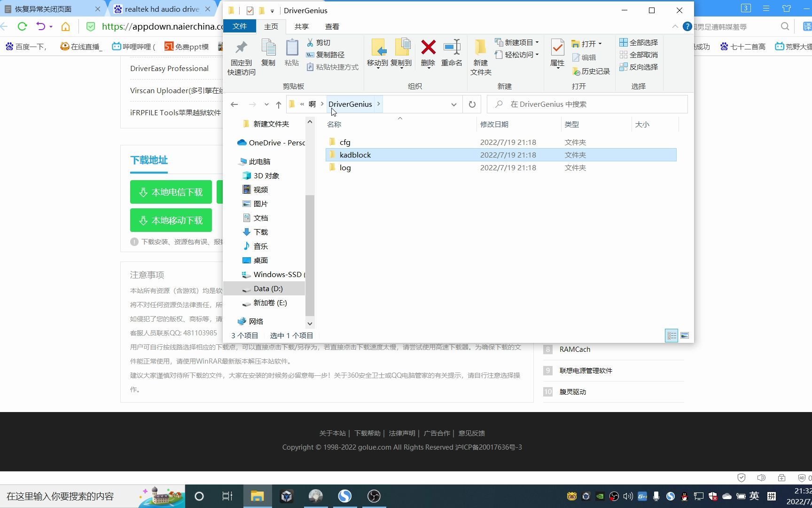Delete the selected kadblock folder
Image resolution: width=812 pixels, height=508 pixels.
coord(428,53)
